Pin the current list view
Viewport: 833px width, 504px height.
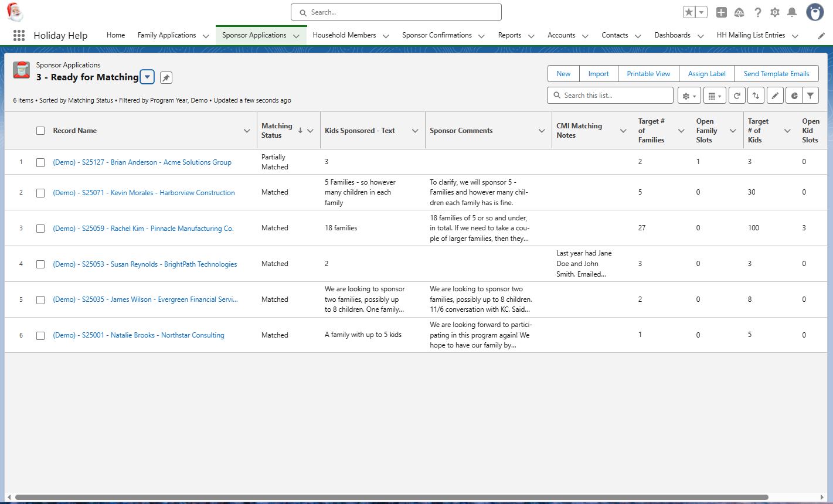point(166,78)
